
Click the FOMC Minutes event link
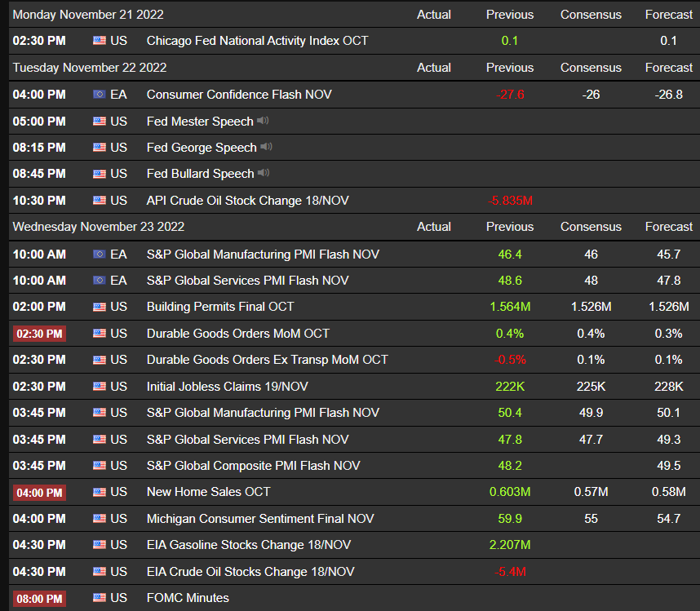(x=188, y=598)
